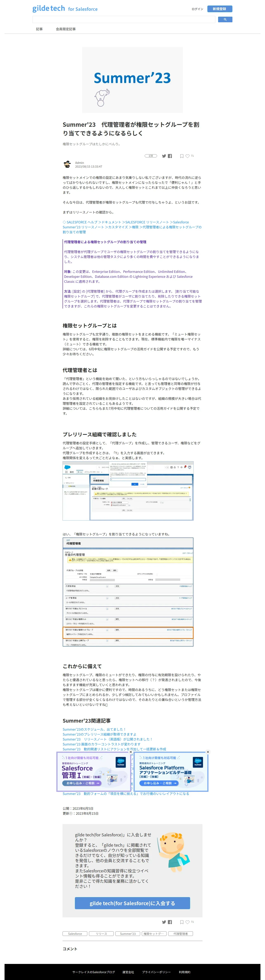Viewport: 265px width, 980px height.
Task: Select the Salesforce tag
Action: tap(75, 934)
